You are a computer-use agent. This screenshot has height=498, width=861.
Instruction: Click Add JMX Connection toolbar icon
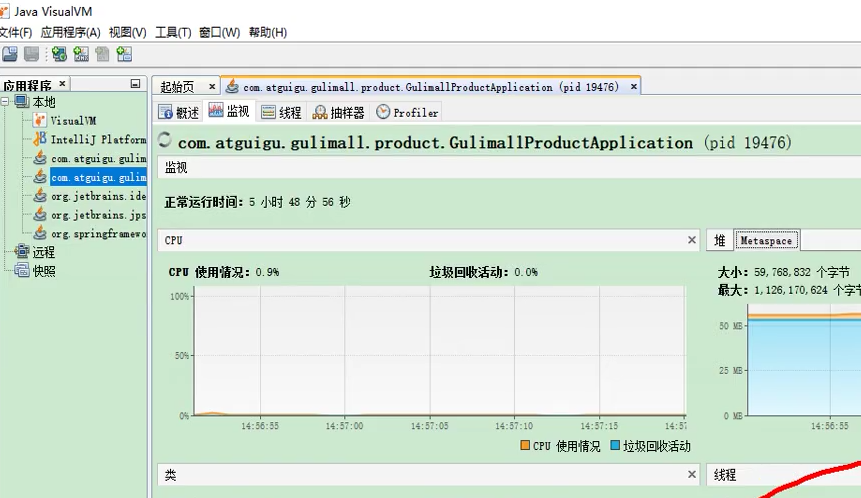coord(81,54)
